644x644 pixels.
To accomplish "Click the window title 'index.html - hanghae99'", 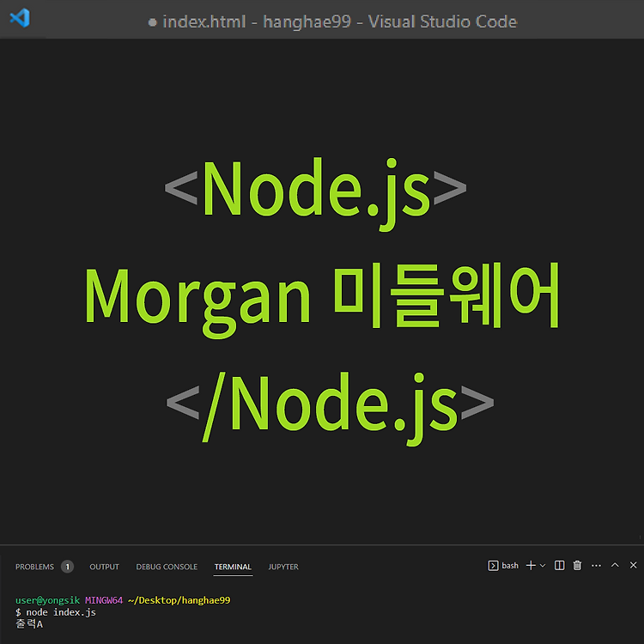I will tap(257, 21).
